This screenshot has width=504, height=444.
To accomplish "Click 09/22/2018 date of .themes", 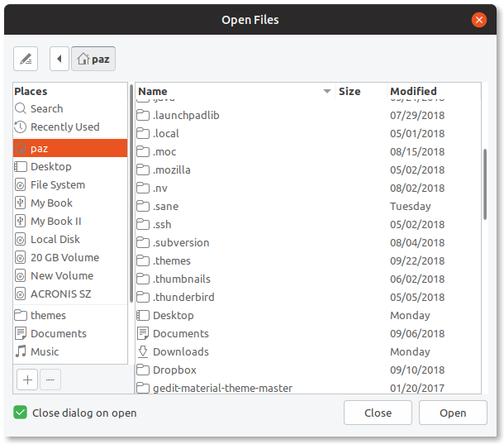I will [x=417, y=260].
